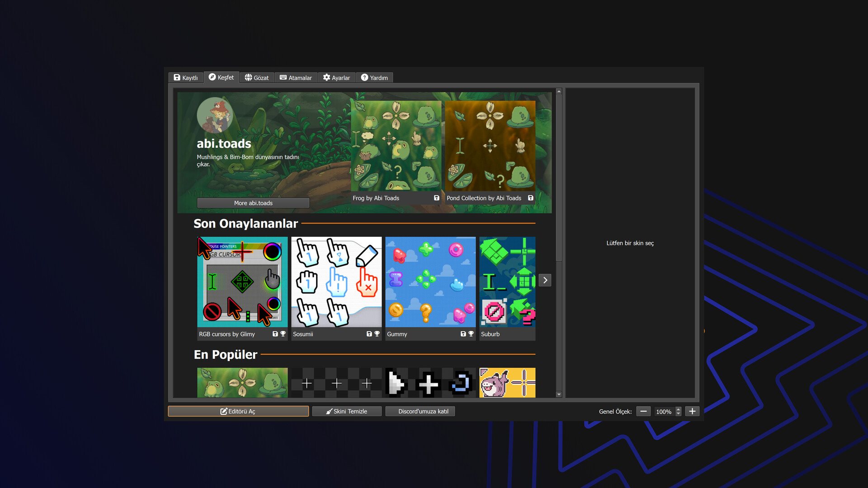Viewport: 868px width, 488px height.
Task: Select thin crosshair skin under En Popüler
Action: [336, 383]
